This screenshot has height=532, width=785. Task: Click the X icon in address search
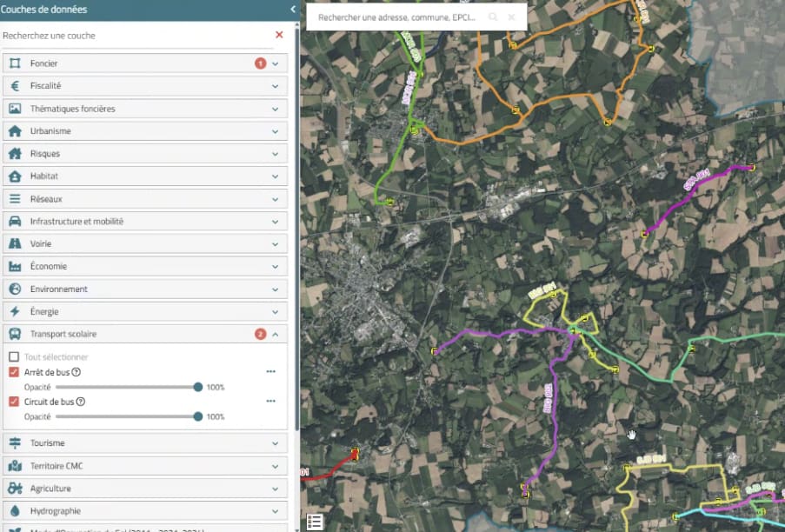512,17
